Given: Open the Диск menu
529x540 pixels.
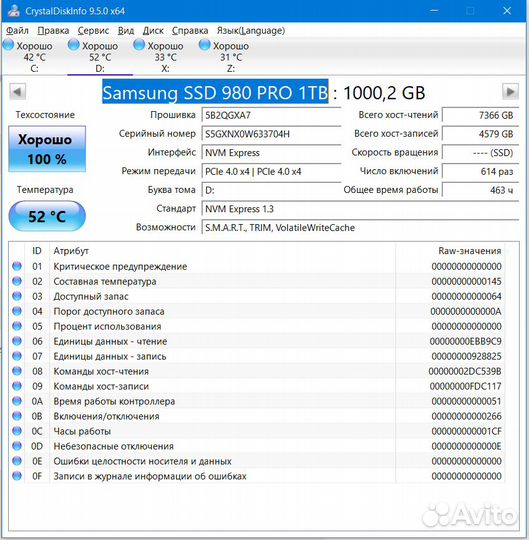Looking at the screenshot, I should point(153,31).
